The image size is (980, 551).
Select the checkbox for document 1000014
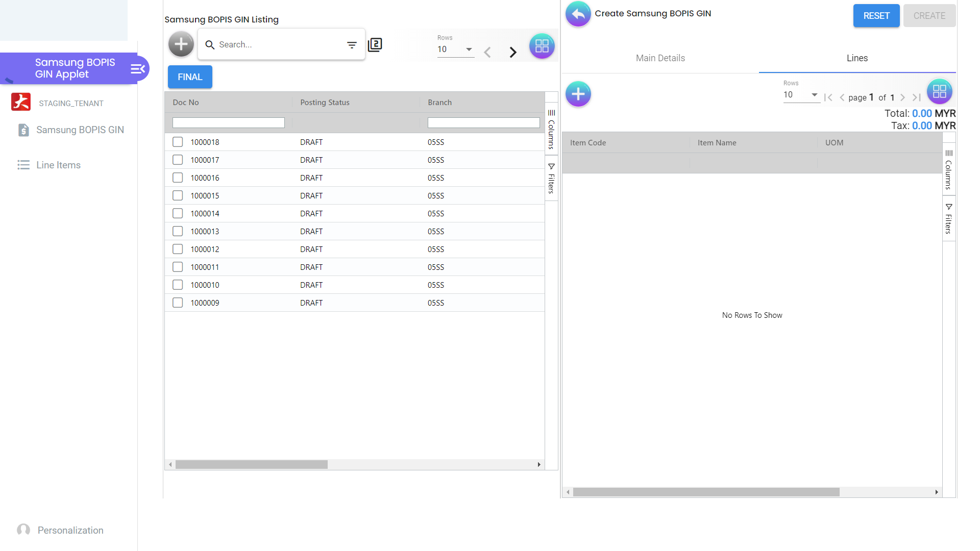(178, 213)
